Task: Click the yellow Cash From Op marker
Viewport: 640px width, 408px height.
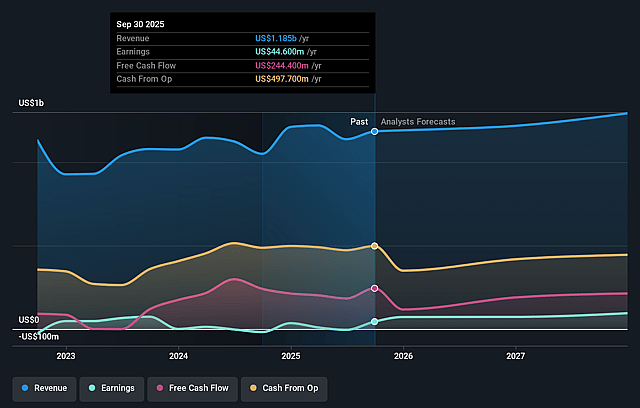Action: pyautogui.click(x=375, y=246)
